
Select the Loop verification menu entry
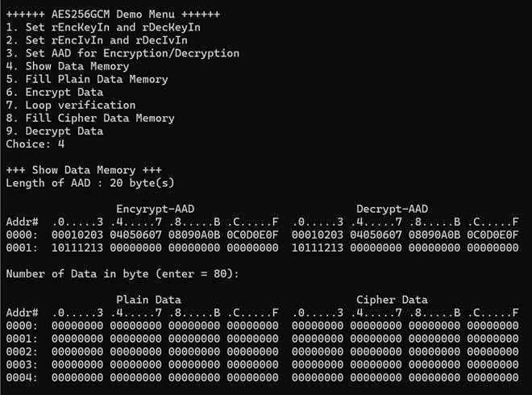click(71, 105)
